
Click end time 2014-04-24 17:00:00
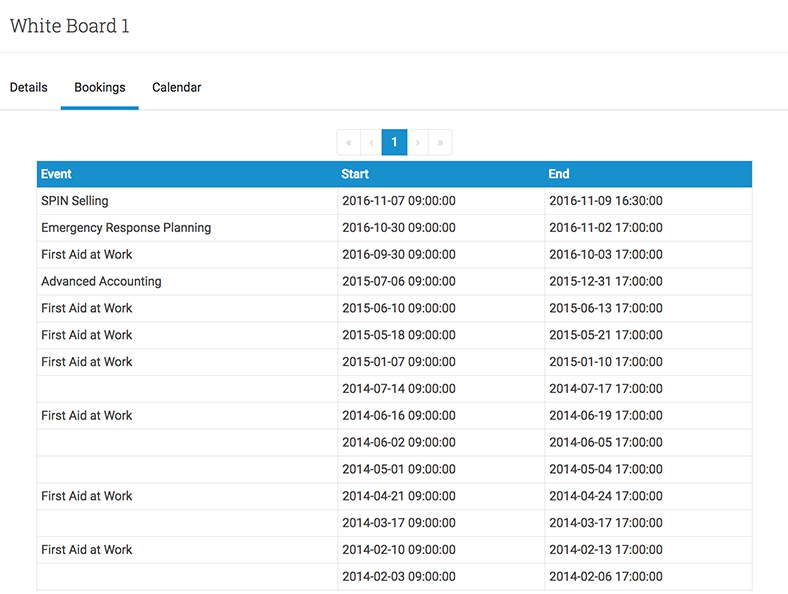pos(606,496)
